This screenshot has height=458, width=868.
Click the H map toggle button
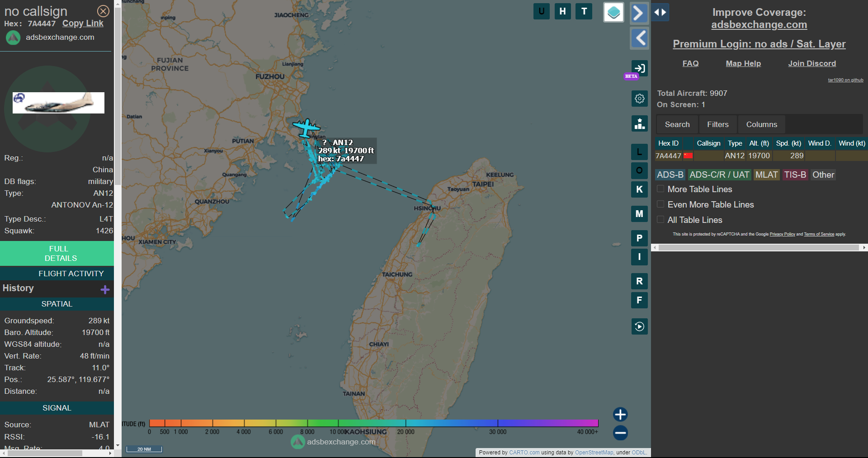pos(562,11)
